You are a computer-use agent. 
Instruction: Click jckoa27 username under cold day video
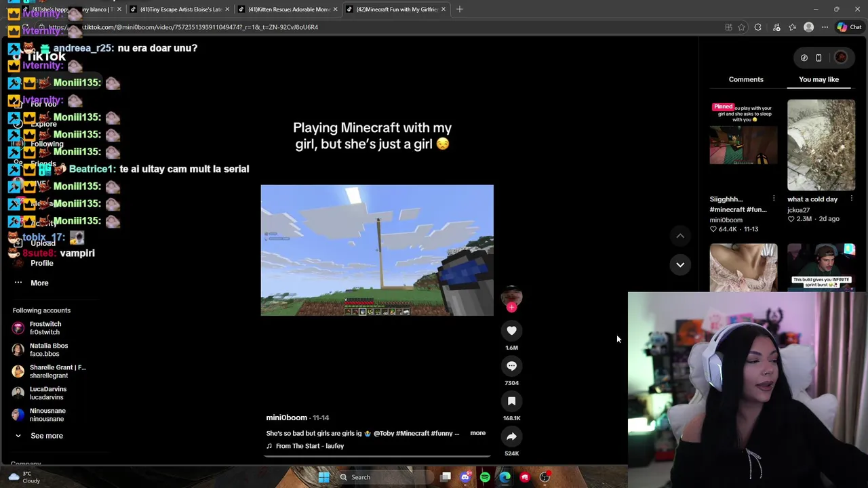pyautogui.click(x=798, y=210)
